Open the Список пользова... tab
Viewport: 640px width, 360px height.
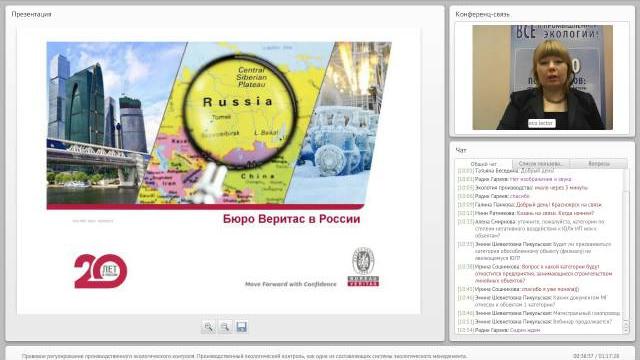click(540, 164)
